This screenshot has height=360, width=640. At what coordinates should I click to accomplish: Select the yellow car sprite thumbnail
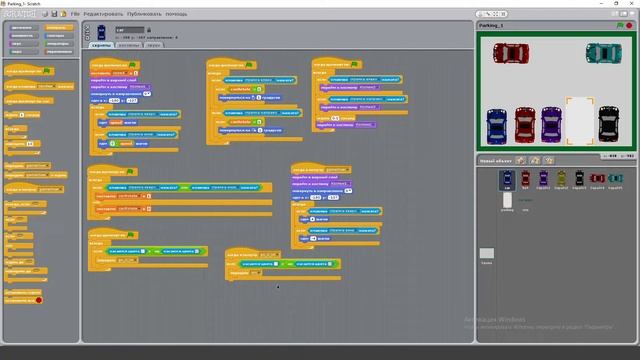point(561,180)
